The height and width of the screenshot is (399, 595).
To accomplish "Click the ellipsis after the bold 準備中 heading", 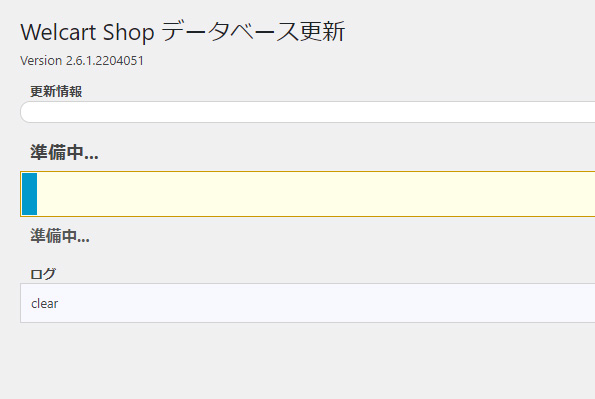I will coord(91,157).
